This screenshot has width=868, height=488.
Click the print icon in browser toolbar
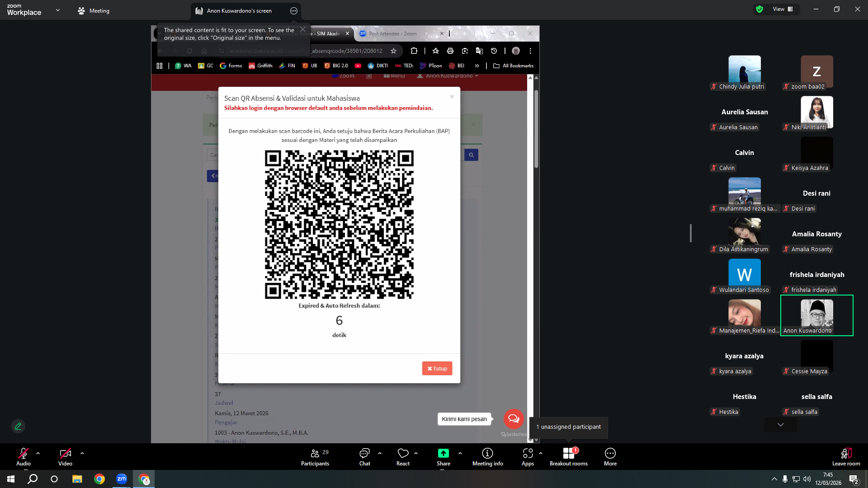(450, 51)
